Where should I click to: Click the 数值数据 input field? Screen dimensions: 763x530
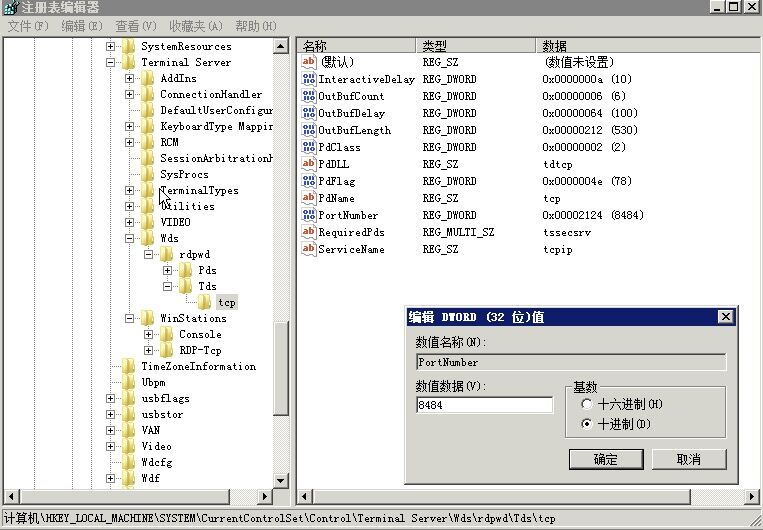coord(484,405)
